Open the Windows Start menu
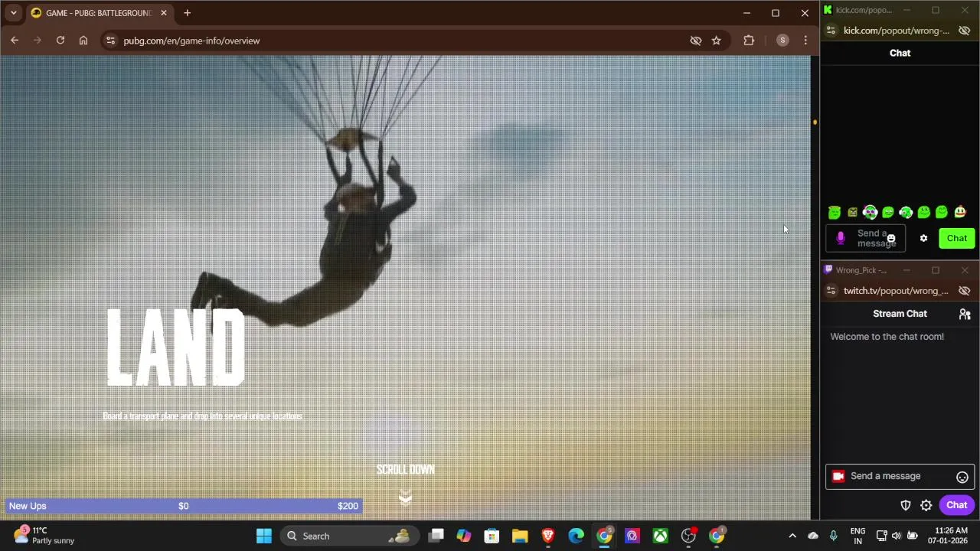 coord(264,536)
